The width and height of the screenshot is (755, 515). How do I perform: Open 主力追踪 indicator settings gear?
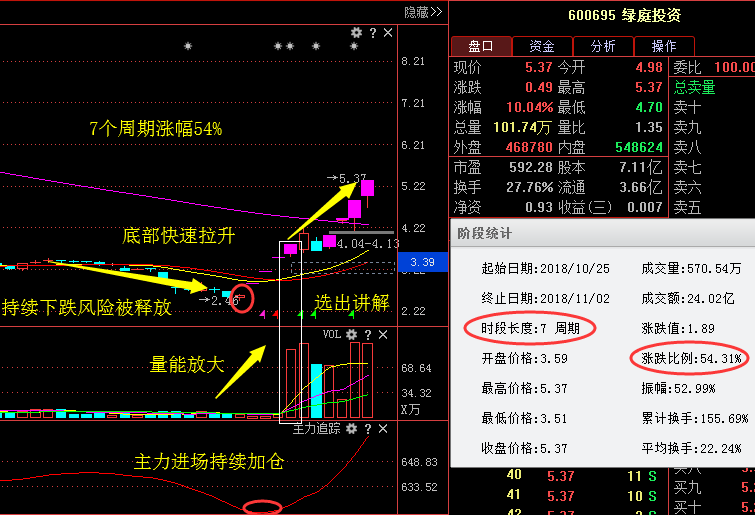pos(351,428)
